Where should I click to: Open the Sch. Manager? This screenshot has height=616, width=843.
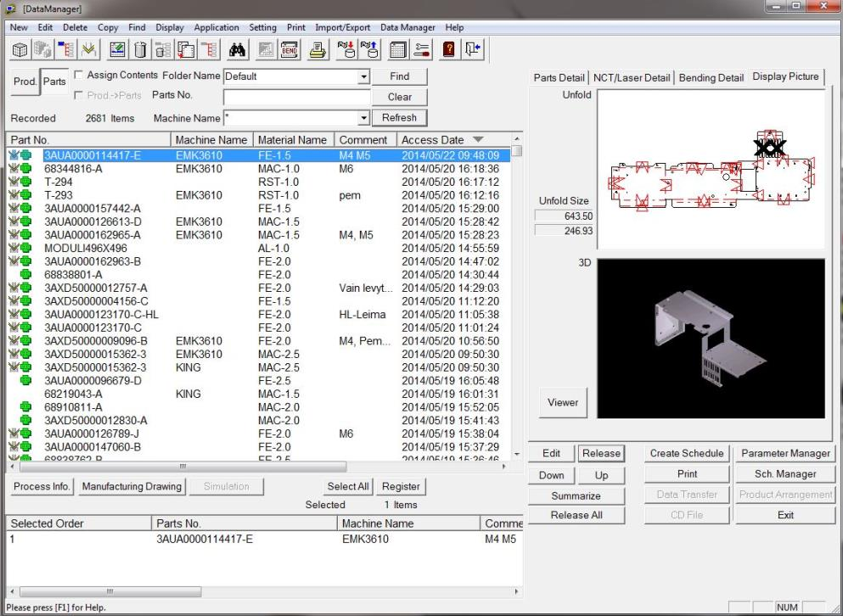tap(785, 474)
